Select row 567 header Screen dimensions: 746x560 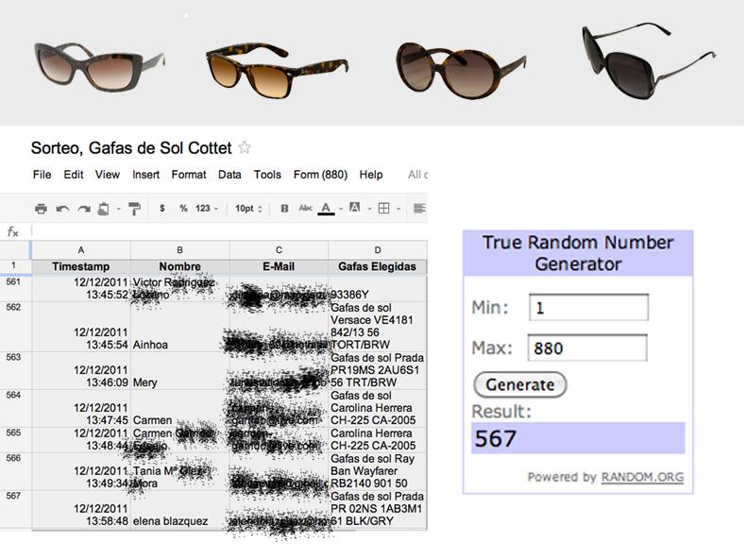pyautogui.click(x=15, y=509)
